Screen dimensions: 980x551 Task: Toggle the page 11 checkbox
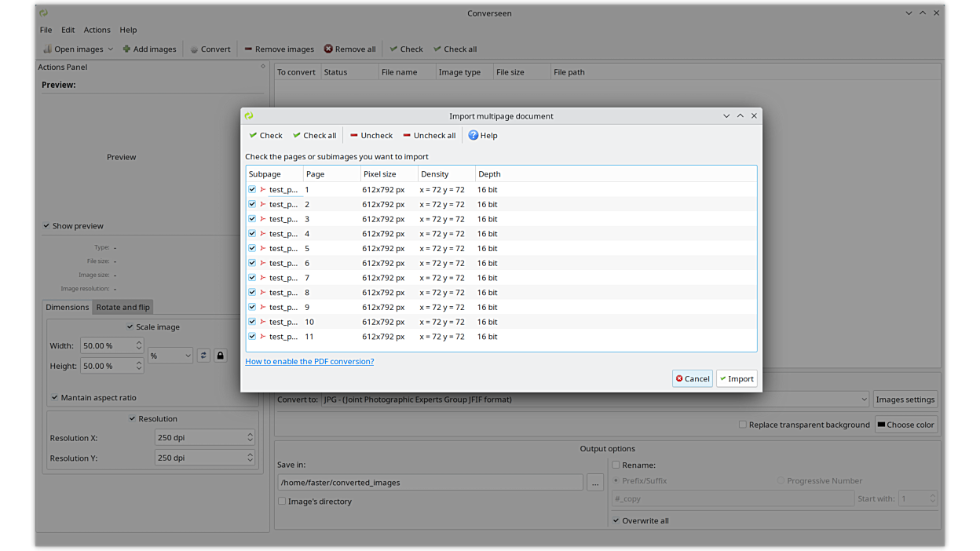click(252, 337)
